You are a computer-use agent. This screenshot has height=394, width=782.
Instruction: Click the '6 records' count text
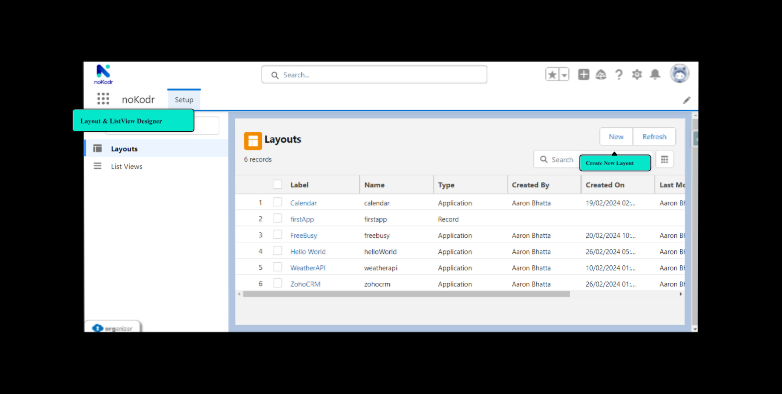coord(258,160)
